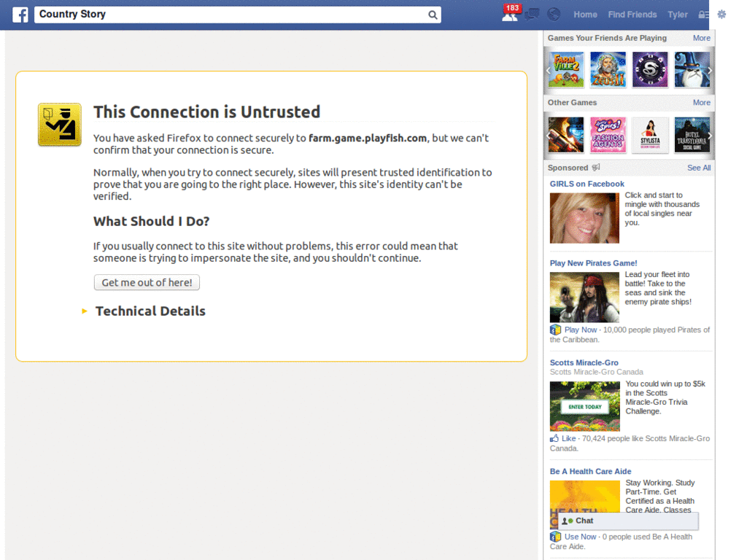Screen dimensions: 747x560
Task: Show previous Other Games with left arrow
Action: (548, 136)
